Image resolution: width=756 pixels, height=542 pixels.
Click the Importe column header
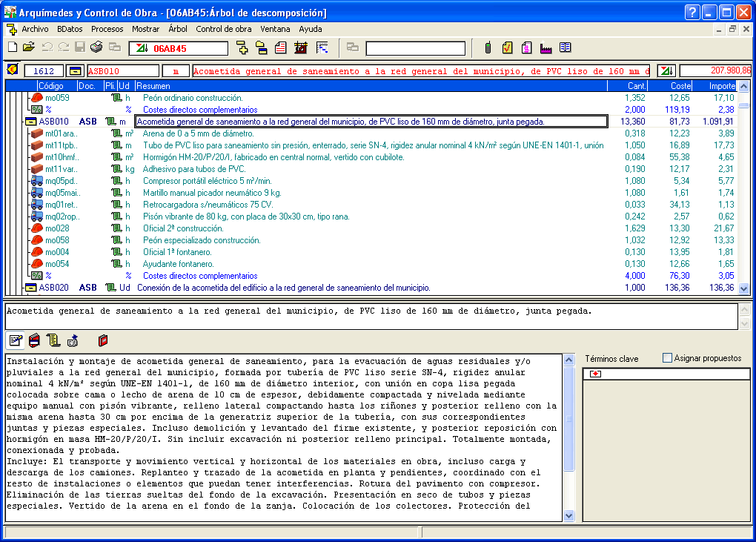click(714, 86)
